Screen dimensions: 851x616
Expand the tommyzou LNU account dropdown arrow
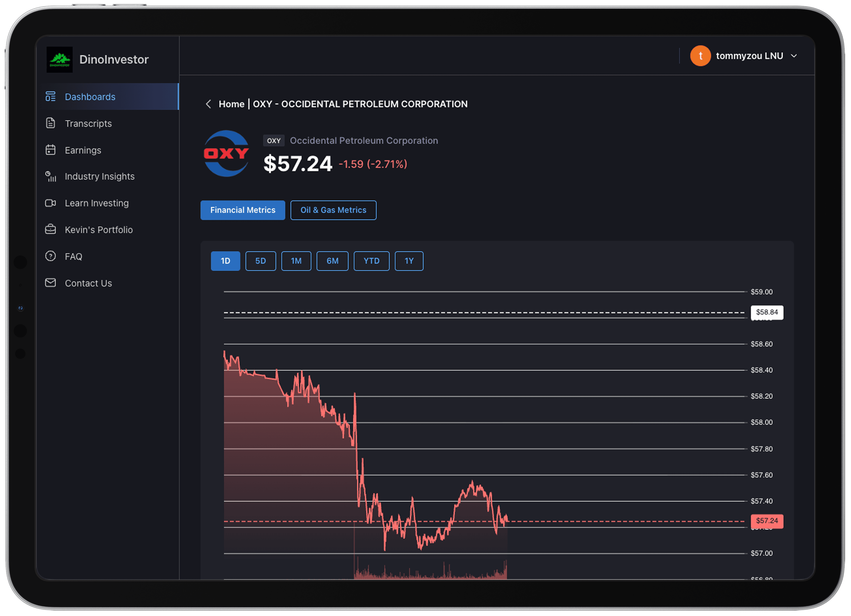(794, 56)
